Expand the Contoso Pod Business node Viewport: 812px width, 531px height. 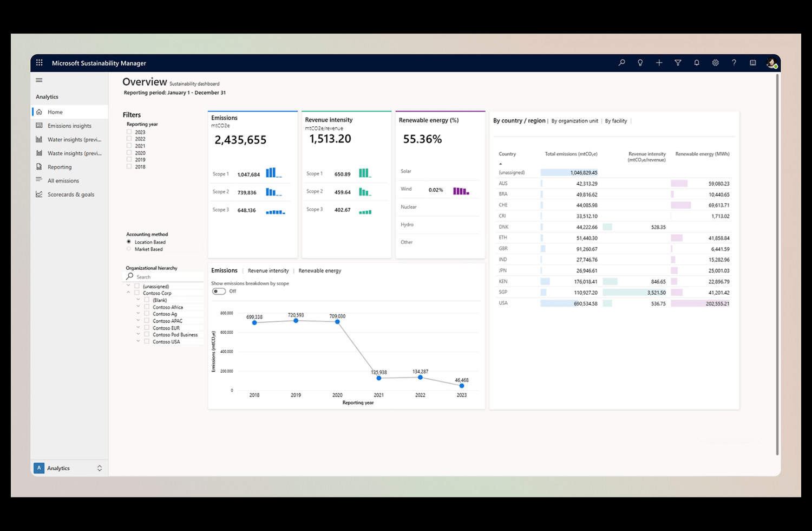pyautogui.click(x=138, y=334)
